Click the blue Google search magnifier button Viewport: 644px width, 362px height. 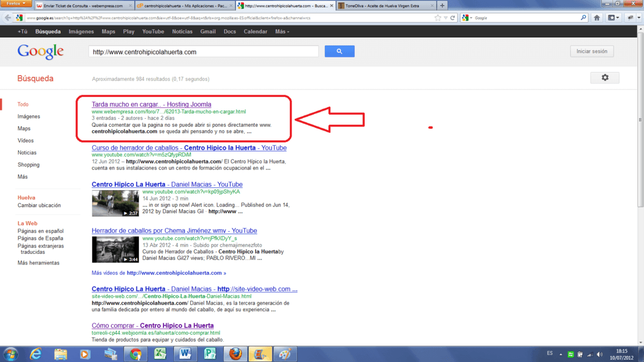click(339, 51)
